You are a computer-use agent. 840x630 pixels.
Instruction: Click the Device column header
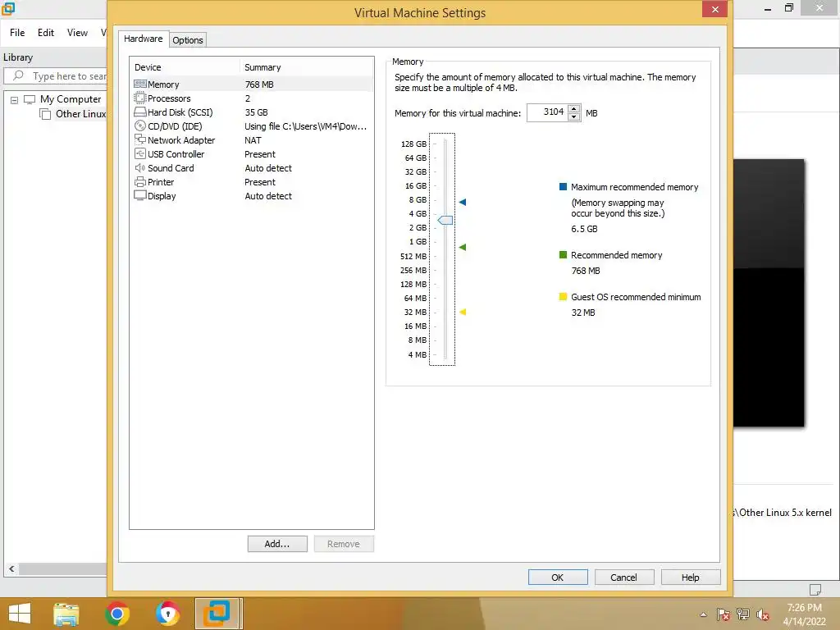pos(185,67)
